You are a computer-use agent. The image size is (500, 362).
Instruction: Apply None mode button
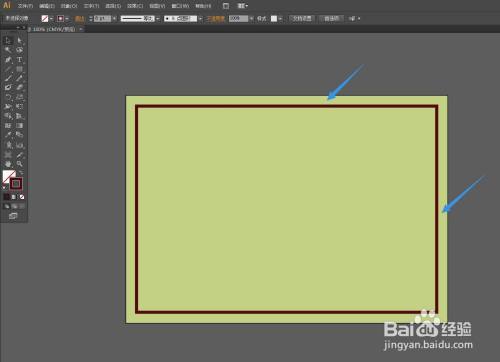click(x=21, y=197)
